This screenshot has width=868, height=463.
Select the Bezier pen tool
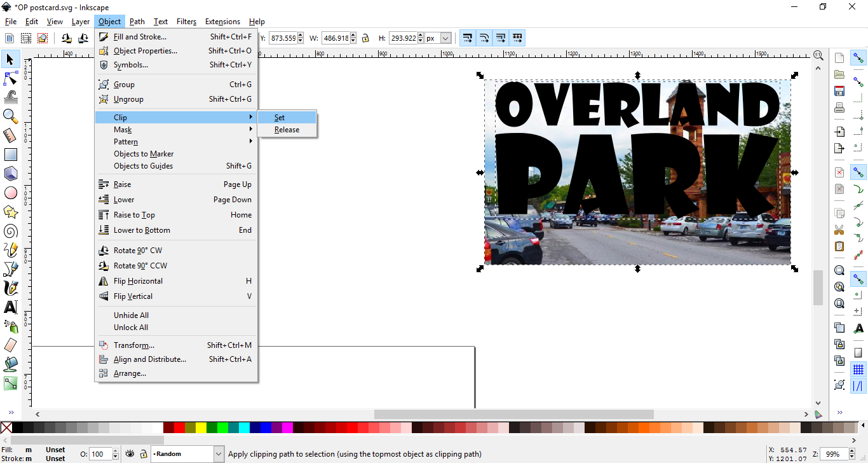point(10,269)
